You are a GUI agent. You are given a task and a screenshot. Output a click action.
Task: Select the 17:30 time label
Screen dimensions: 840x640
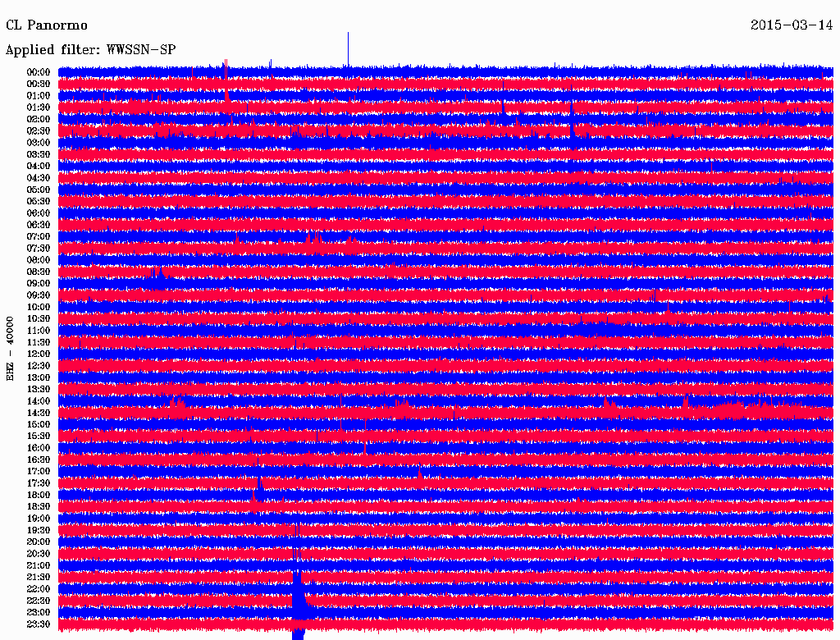tap(39, 483)
